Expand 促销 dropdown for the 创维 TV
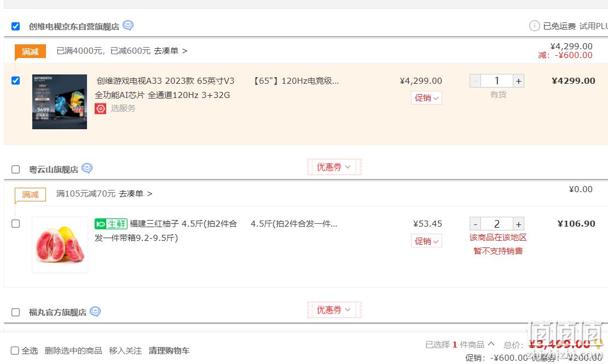Image resolution: width=608 pixels, height=364 pixels. (426, 97)
